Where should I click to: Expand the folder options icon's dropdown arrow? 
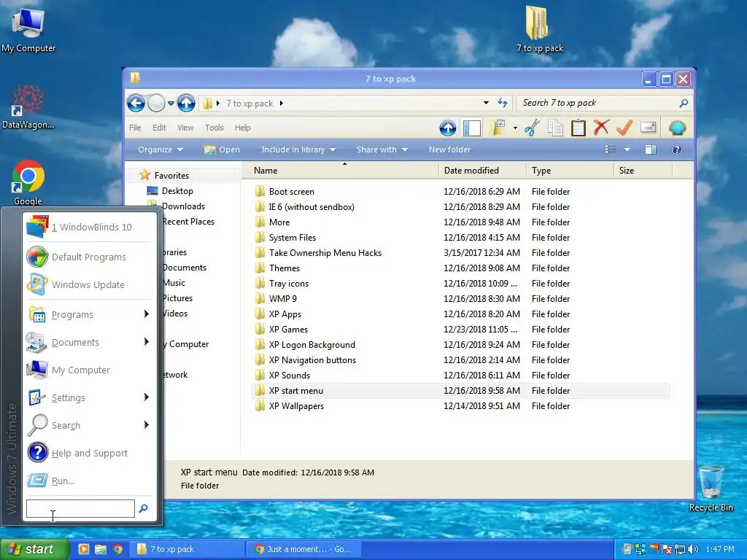point(515,128)
